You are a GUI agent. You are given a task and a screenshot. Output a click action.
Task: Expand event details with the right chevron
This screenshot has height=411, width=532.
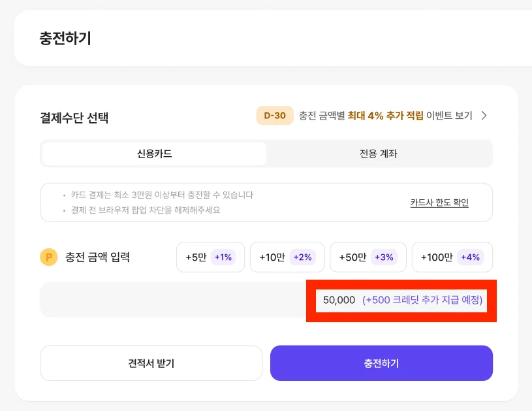(x=484, y=116)
